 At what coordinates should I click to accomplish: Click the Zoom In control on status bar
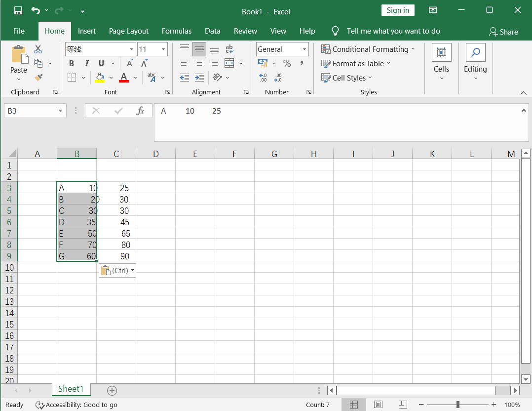click(x=493, y=405)
